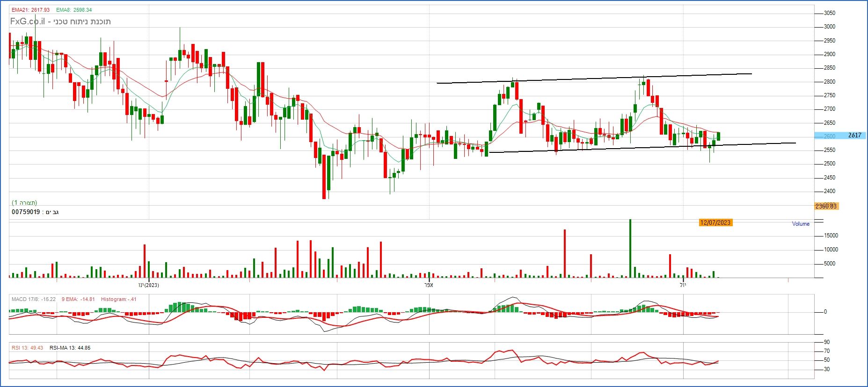The image size is (868, 387).
Task: Click the 2850 price axis value
Action: (x=830, y=68)
